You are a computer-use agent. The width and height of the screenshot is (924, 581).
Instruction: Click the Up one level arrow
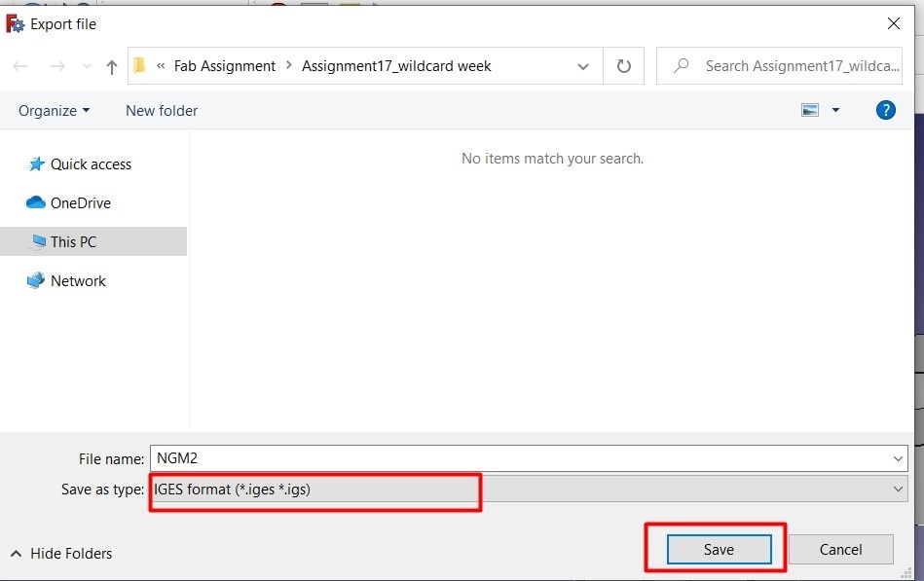112,67
